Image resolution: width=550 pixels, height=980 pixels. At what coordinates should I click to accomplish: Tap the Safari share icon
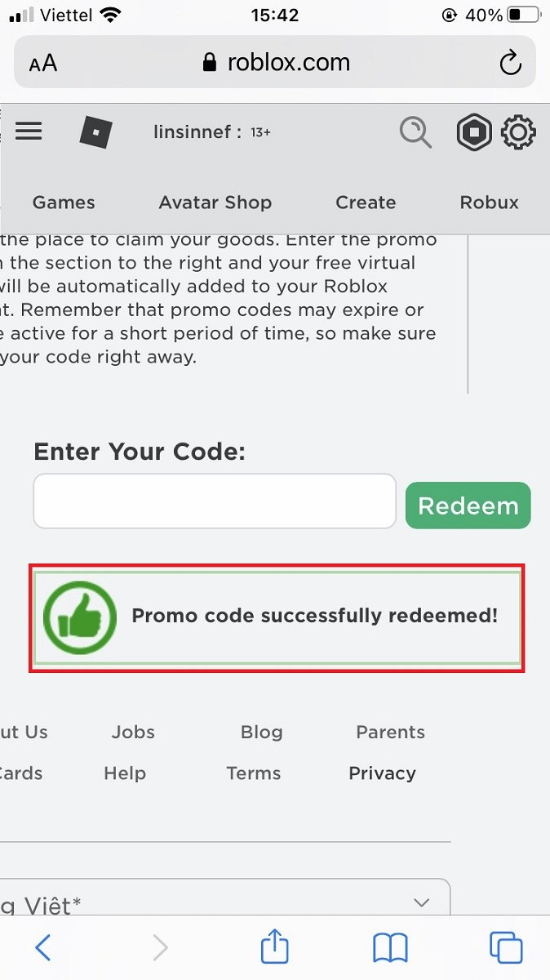pyautogui.click(x=275, y=947)
